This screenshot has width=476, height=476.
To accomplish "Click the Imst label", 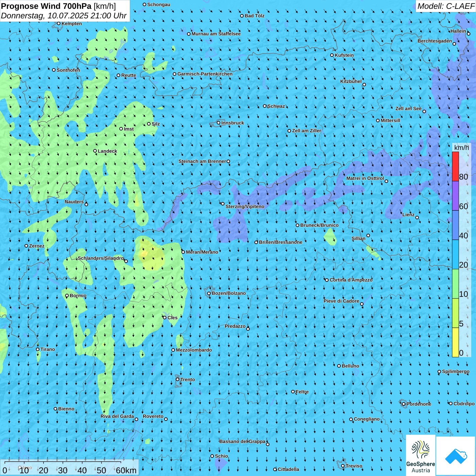I will click(x=129, y=129).
